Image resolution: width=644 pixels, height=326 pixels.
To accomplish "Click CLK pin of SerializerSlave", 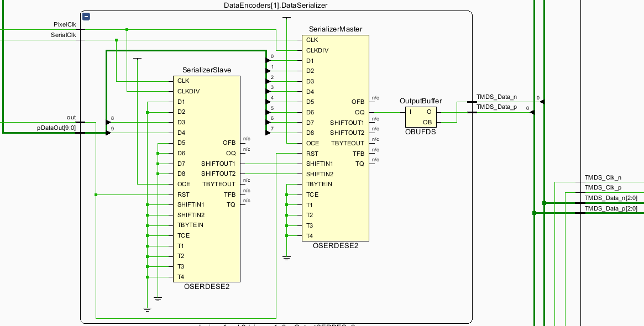I will (x=183, y=81).
